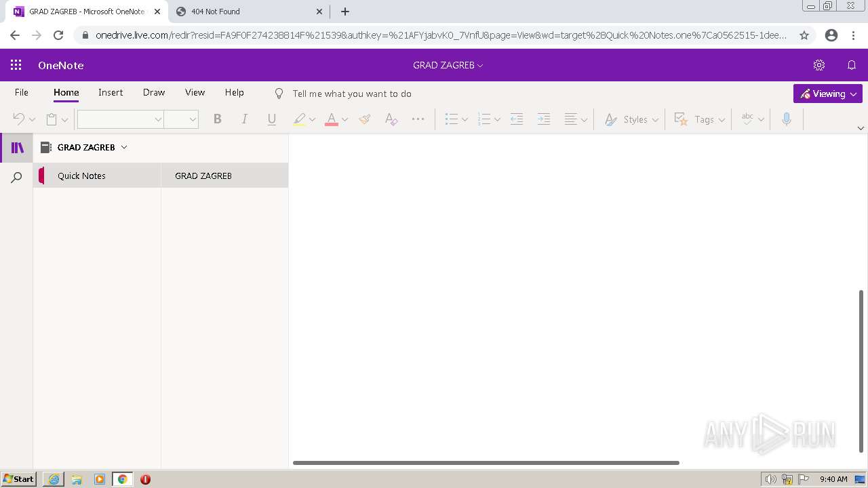Close the 404 Not Found tab
Image resolution: width=868 pixels, height=488 pixels.
[x=319, y=12]
